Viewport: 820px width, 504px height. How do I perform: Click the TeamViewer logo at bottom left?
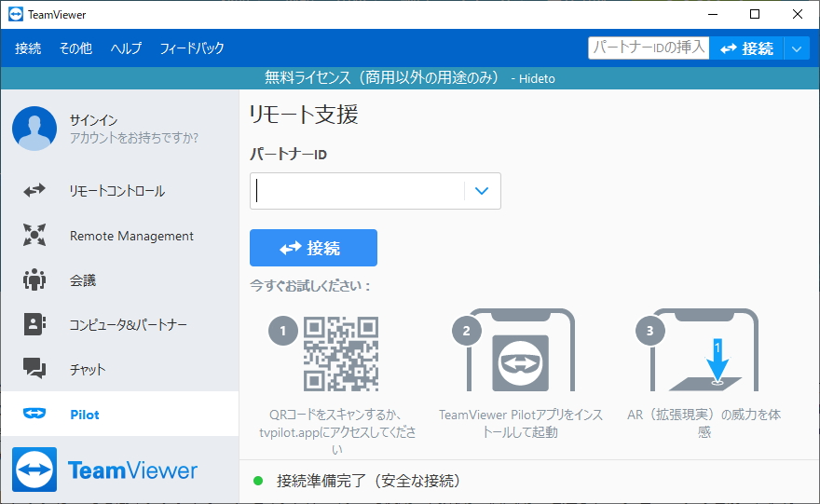(x=104, y=470)
